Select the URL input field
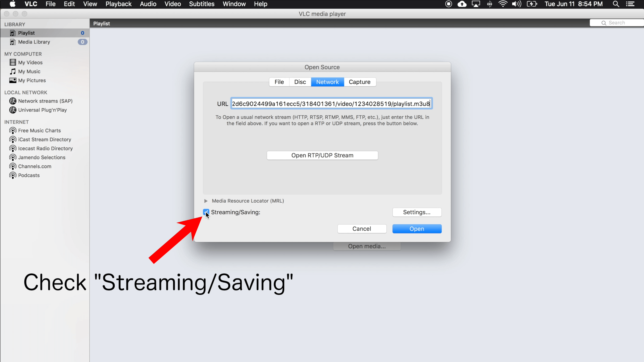Image resolution: width=644 pixels, height=362 pixels. pyautogui.click(x=331, y=103)
